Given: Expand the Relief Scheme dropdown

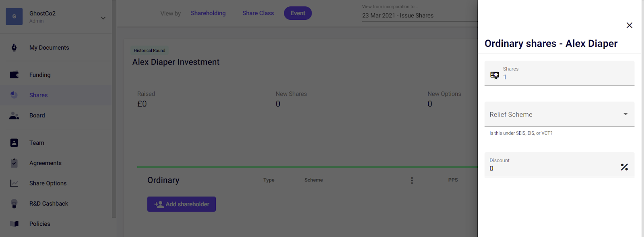Looking at the screenshot, I should tap(559, 114).
